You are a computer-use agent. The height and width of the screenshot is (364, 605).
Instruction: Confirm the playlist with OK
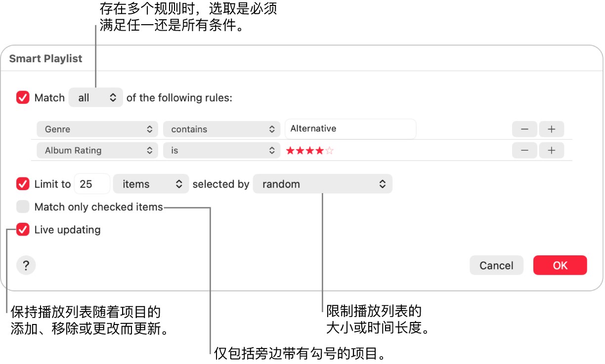tap(560, 266)
